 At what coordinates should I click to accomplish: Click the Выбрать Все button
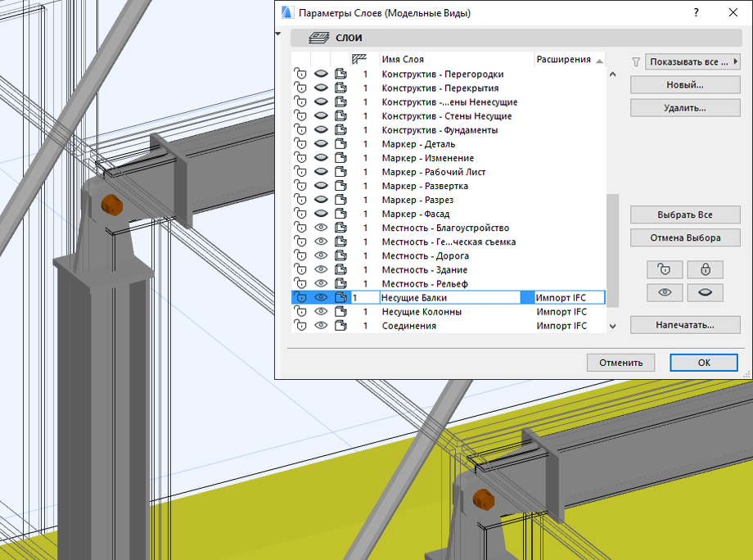[x=684, y=215]
